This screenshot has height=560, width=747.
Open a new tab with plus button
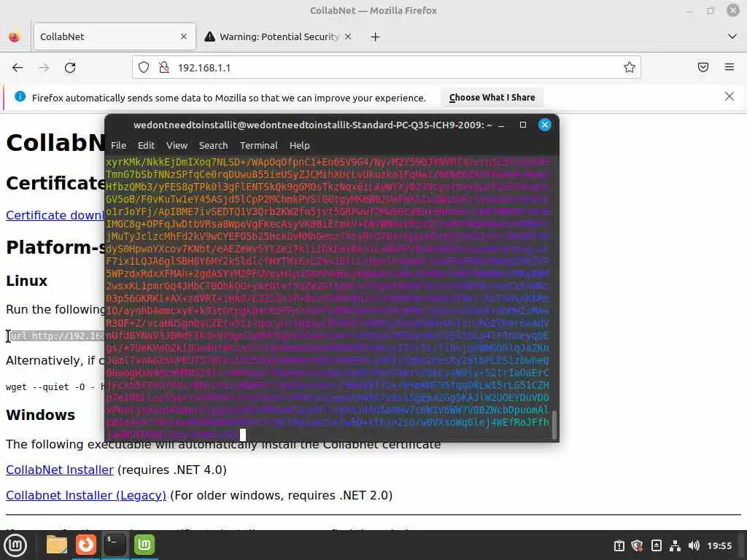376,36
